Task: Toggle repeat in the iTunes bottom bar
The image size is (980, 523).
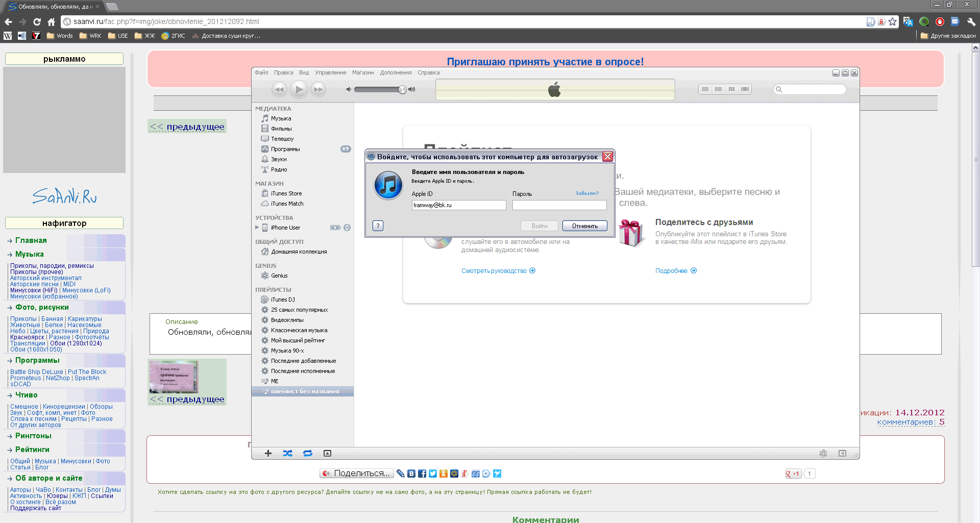Action: [x=308, y=453]
